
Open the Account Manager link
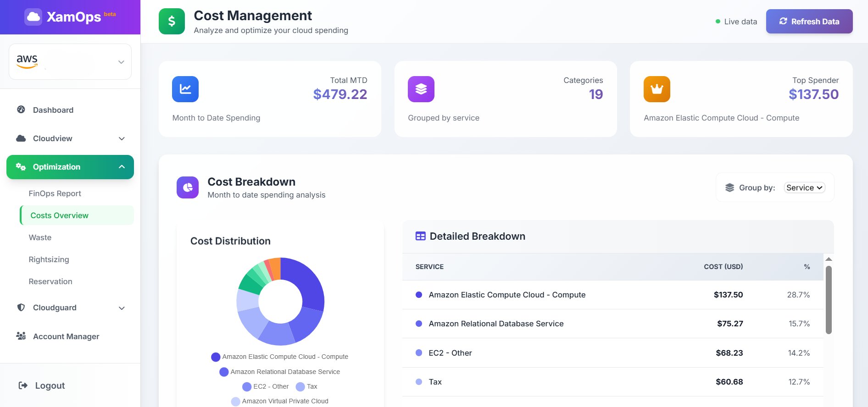(x=66, y=336)
